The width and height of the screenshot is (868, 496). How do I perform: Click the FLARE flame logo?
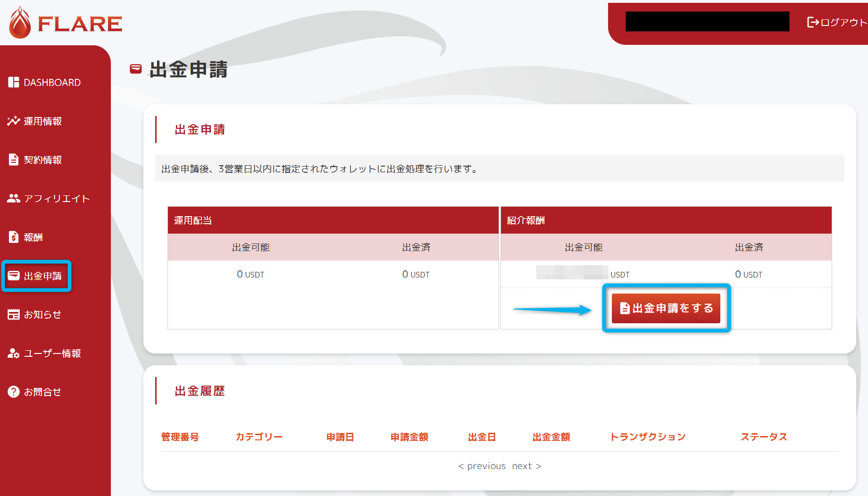coord(20,23)
